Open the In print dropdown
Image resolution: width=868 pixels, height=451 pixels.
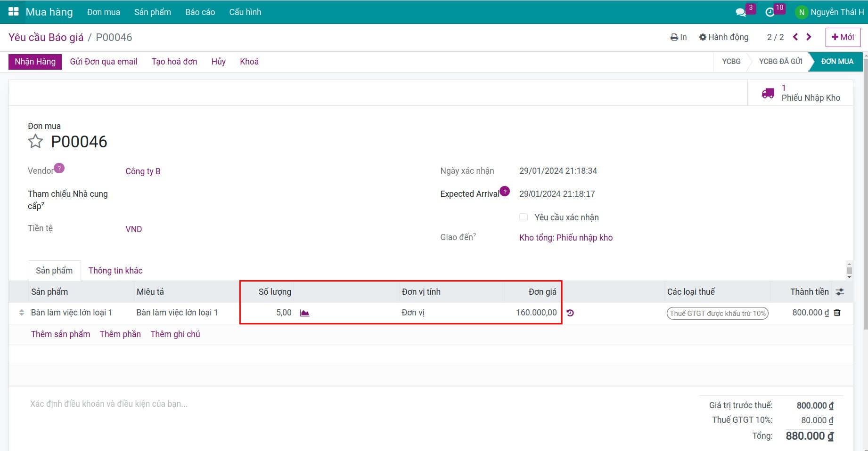click(679, 37)
